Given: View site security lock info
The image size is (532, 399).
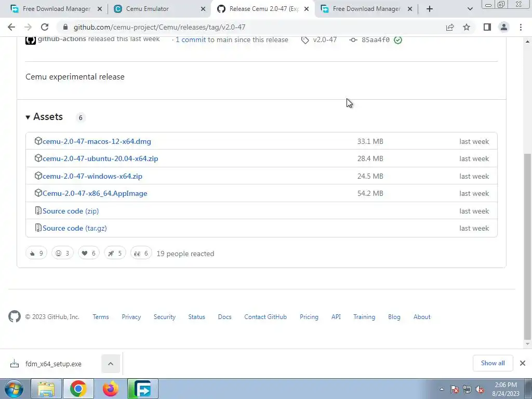Looking at the screenshot, I should 65,27.
